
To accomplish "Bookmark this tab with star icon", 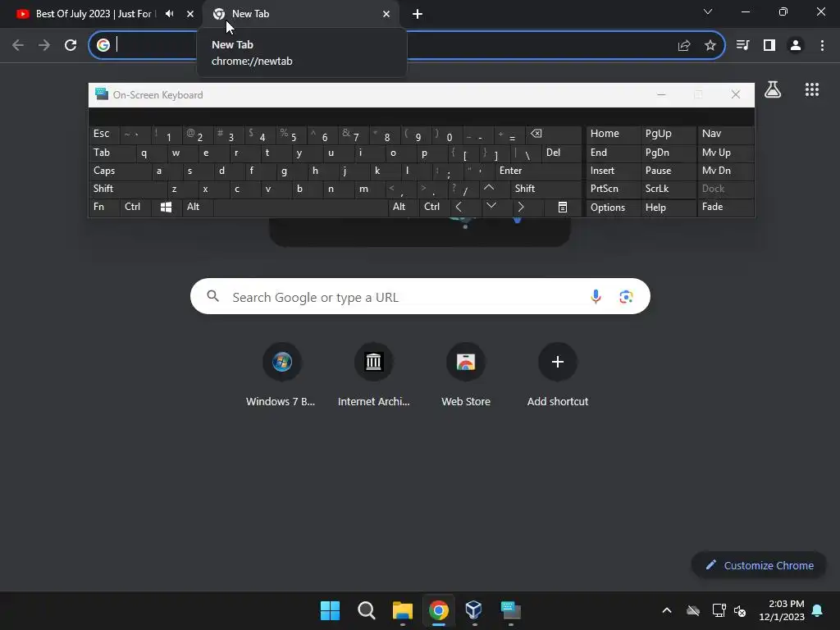I will 710,46.
